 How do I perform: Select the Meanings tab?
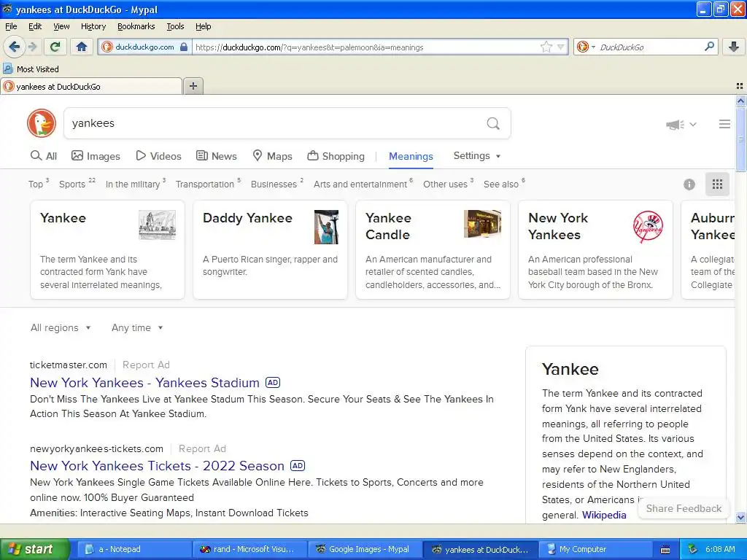click(x=411, y=156)
